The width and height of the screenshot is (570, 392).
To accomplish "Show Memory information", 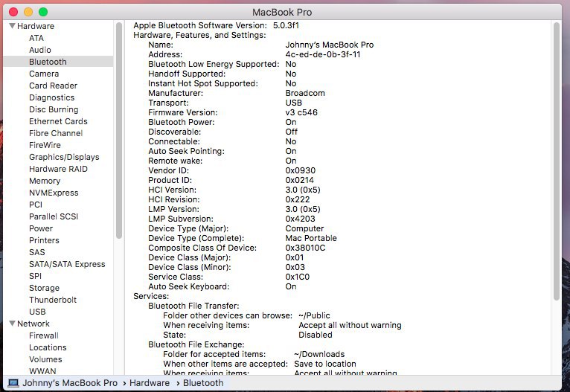I will [x=45, y=181].
